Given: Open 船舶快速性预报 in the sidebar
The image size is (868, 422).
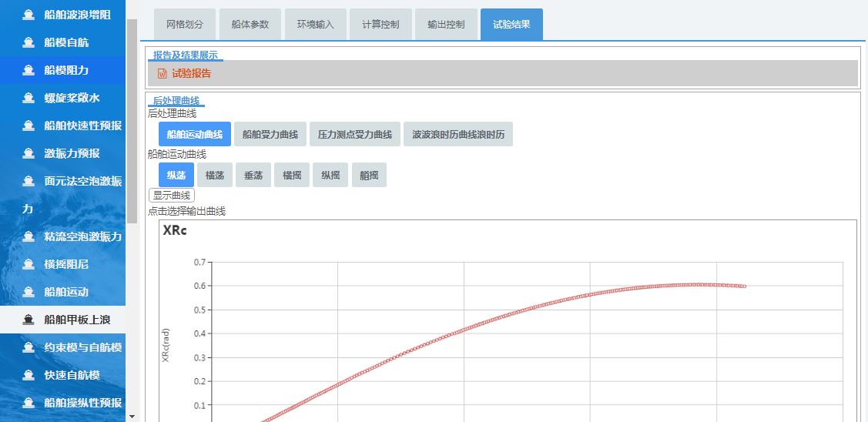Looking at the screenshot, I should [x=82, y=126].
